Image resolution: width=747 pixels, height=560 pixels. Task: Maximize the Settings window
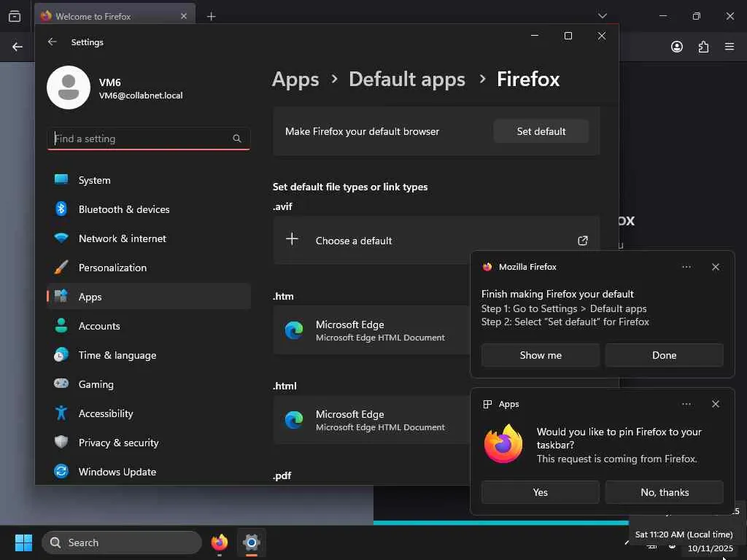(568, 36)
